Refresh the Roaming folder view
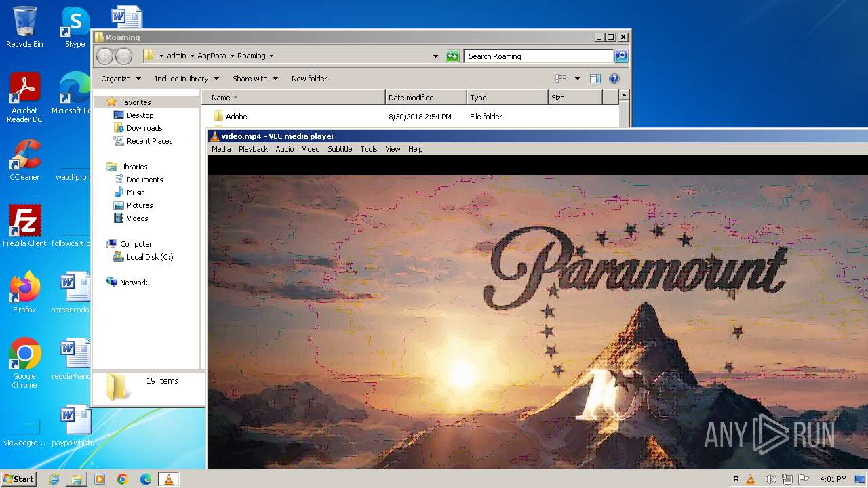 coord(452,56)
